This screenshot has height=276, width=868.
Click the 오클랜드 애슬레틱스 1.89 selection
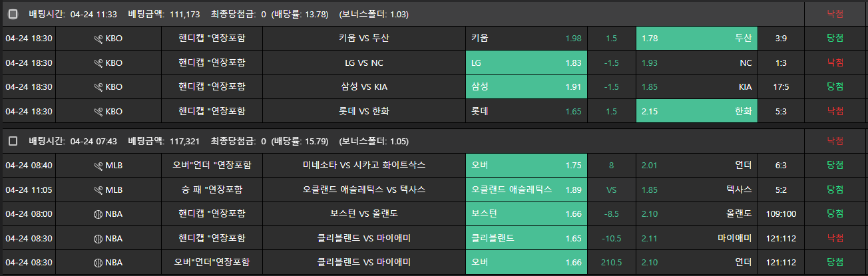click(527, 190)
